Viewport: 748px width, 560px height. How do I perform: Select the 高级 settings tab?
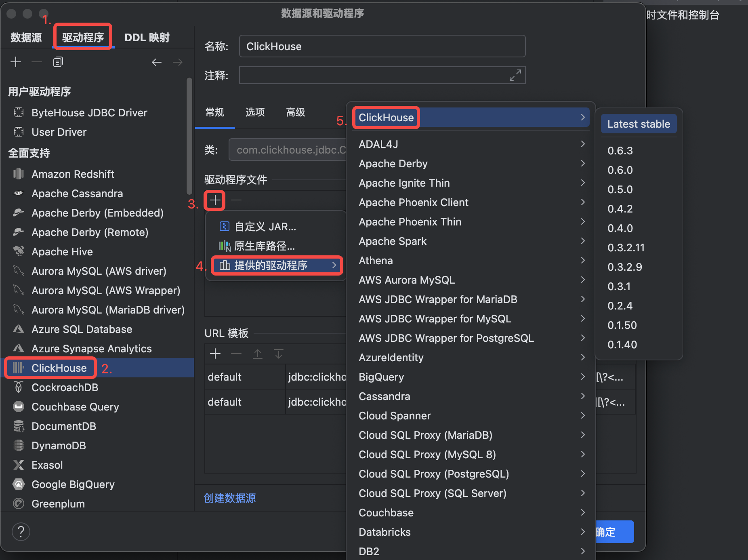296,112
